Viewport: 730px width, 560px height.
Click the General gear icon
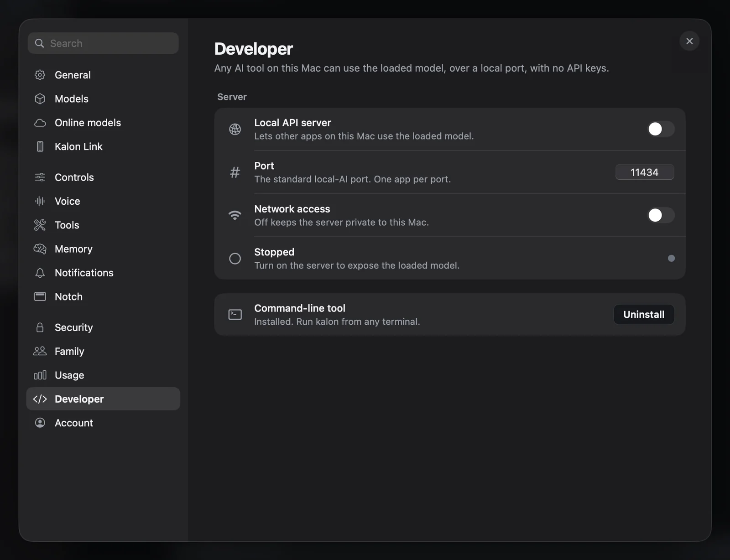tap(40, 75)
